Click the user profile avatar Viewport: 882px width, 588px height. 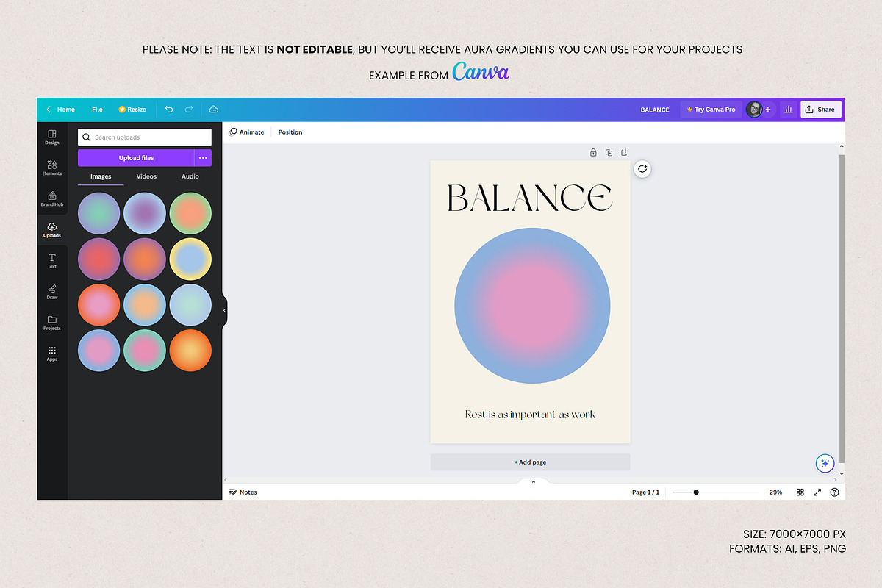coord(753,109)
